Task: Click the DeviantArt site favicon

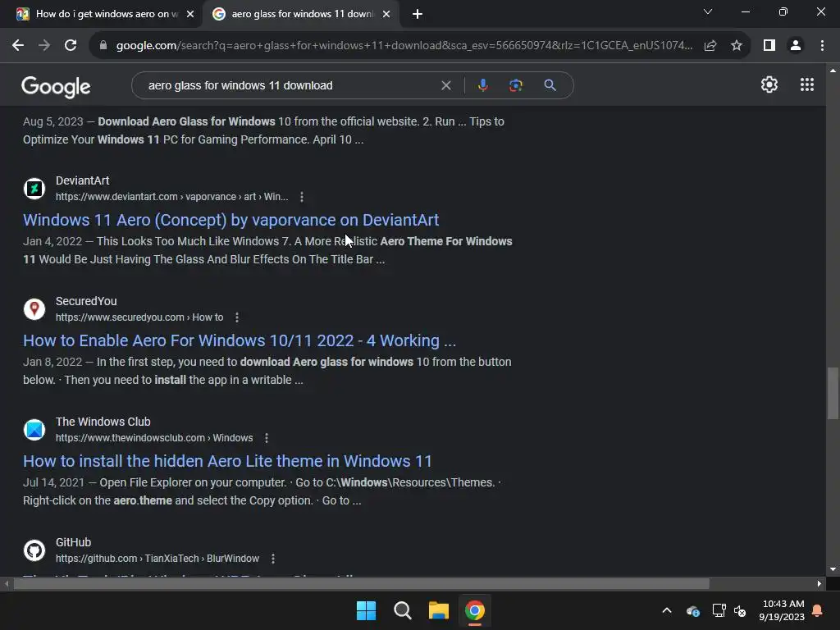Action: (34, 189)
